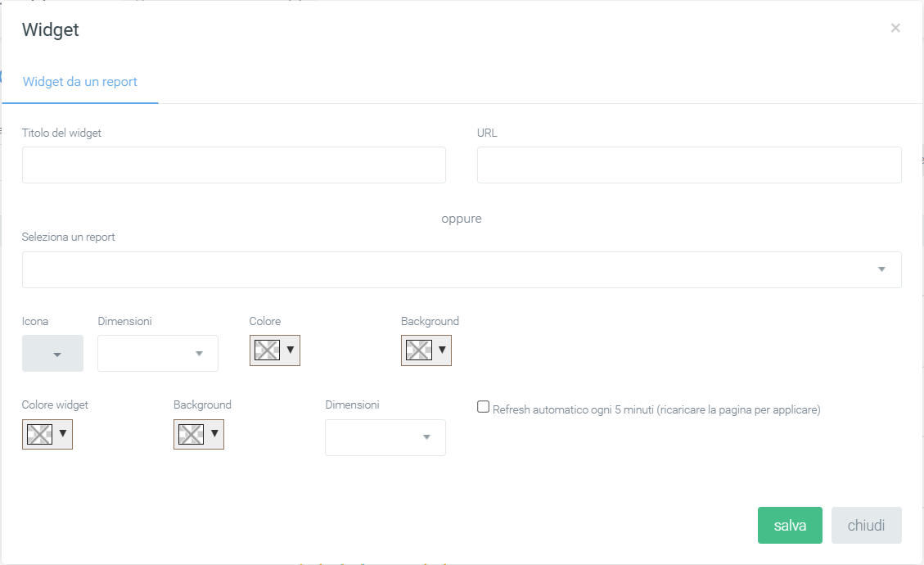Click the transparent swatch preview under Colore
The width and height of the screenshot is (924, 565).
pyautogui.click(x=267, y=350)
